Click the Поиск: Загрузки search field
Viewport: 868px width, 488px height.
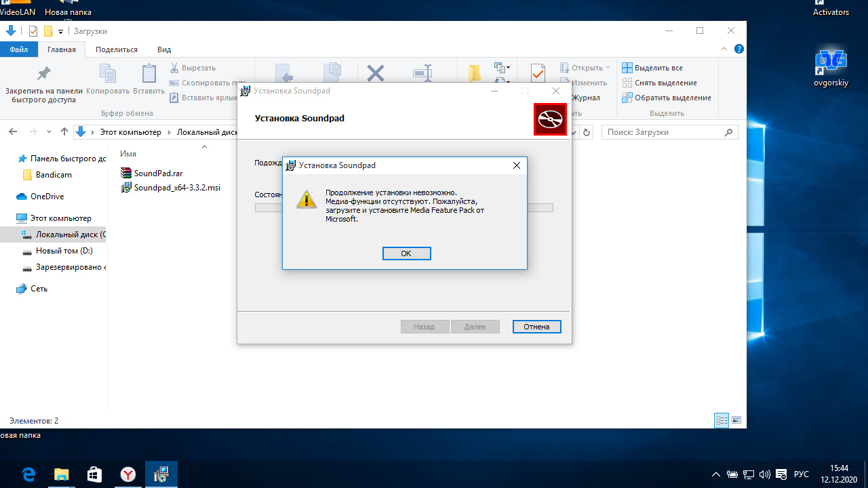[669, 132]
